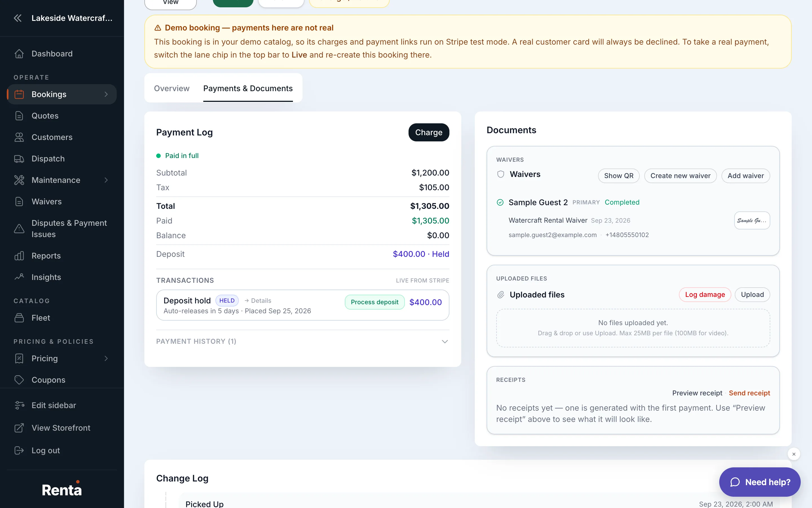Image resolution: width=812 pixels, height=508 pixels.
Task: Click the Charge button
Action: (429, 132)
